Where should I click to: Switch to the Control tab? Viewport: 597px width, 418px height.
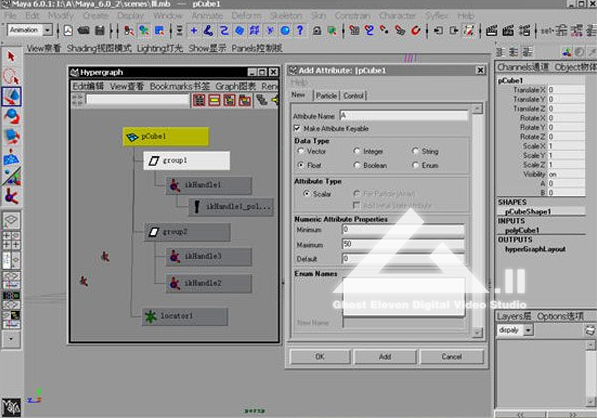[354, 96]
